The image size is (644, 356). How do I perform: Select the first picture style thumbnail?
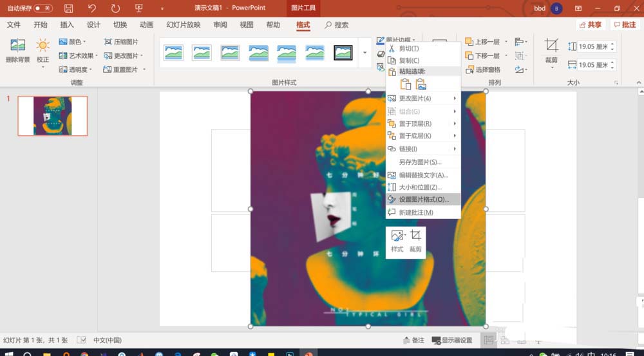(x=173, y=53)
